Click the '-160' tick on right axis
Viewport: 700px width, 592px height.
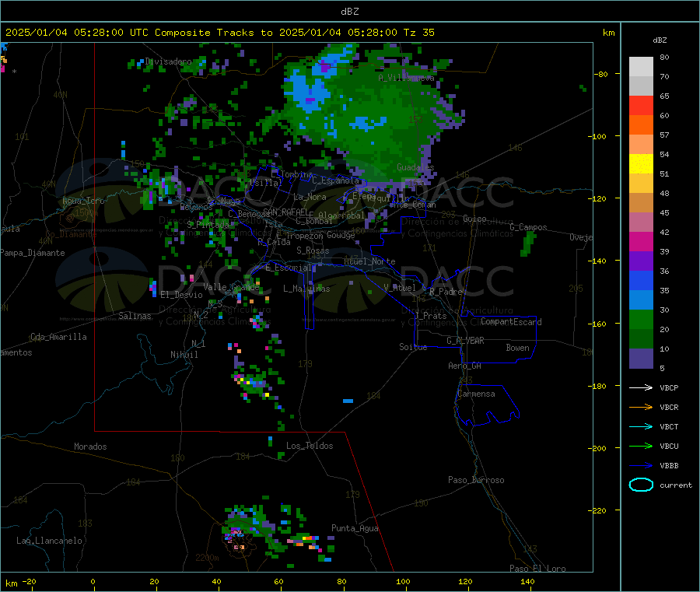tap(597, 324)
